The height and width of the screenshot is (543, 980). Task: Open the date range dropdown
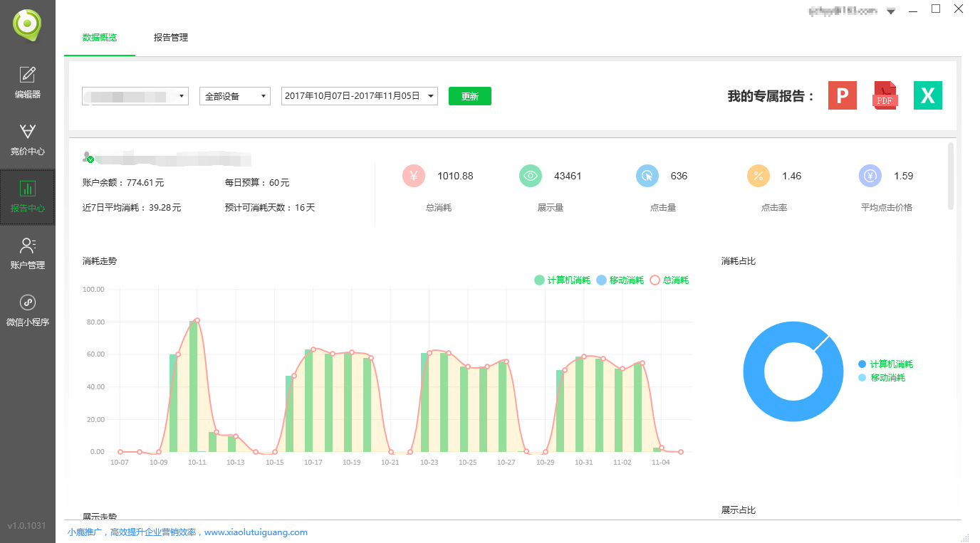[359, 96]
